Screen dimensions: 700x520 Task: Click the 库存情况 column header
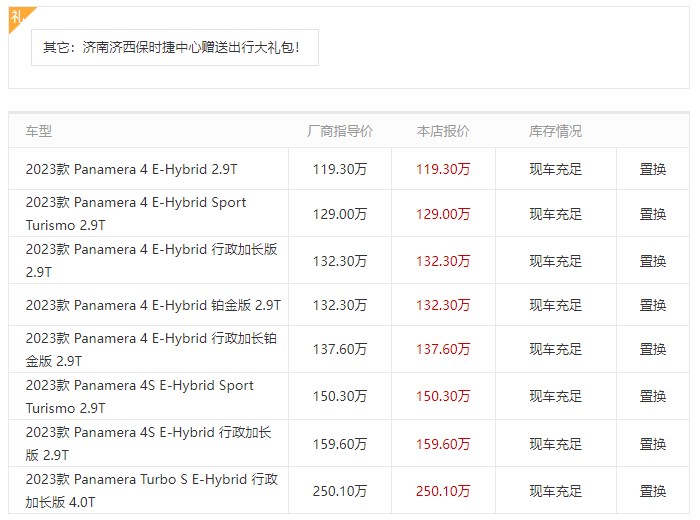pyautogui.click(x=555, y=131)
